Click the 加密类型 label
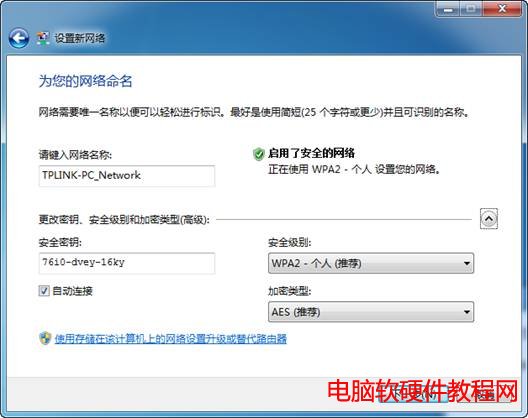Image resolution: width=528 pixels, height=418 pixels. (x=290, y=291)
